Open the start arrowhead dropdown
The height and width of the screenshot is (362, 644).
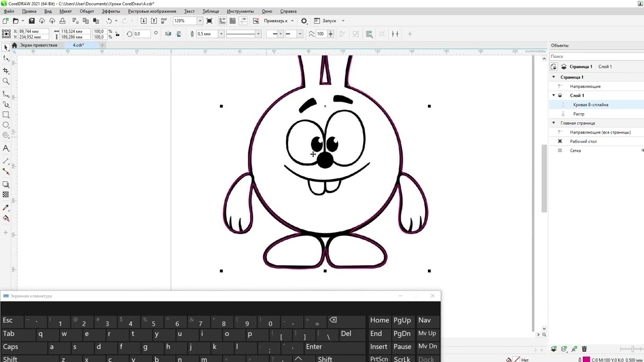[x=281, y=34]
